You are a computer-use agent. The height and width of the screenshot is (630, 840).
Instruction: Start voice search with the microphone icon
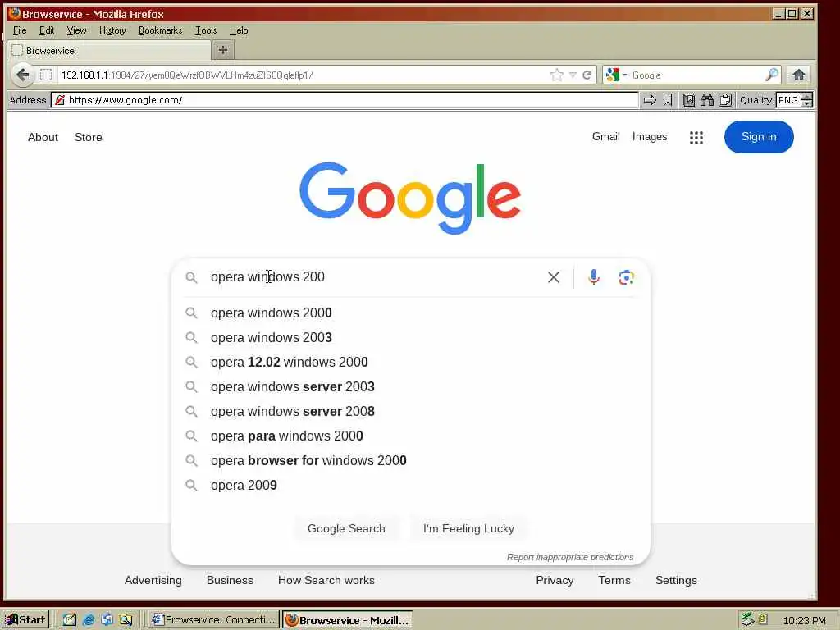tap(594, 277)
